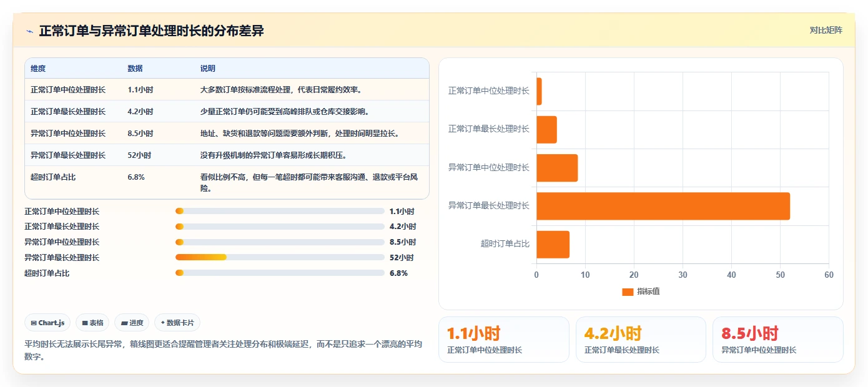Image resolution: width=868 pixels, height=387 pixels.
Task: Click the progress list label 正常订单中位处理时长
Action: (x=62, y=212)
